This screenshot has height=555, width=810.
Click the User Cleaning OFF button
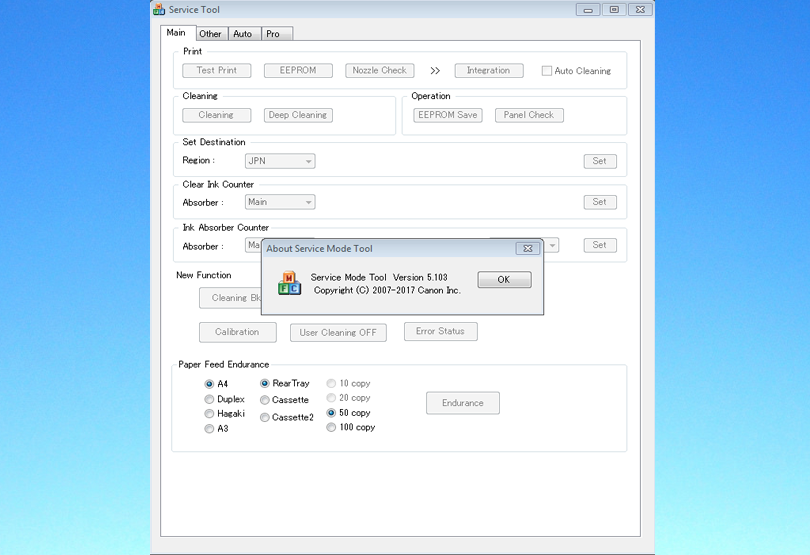[x=338, y=333]
